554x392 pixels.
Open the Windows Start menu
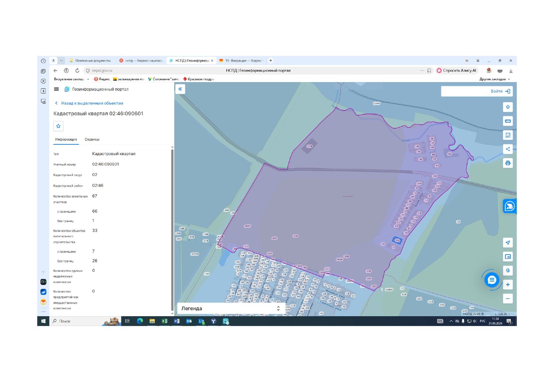(43, 321)
